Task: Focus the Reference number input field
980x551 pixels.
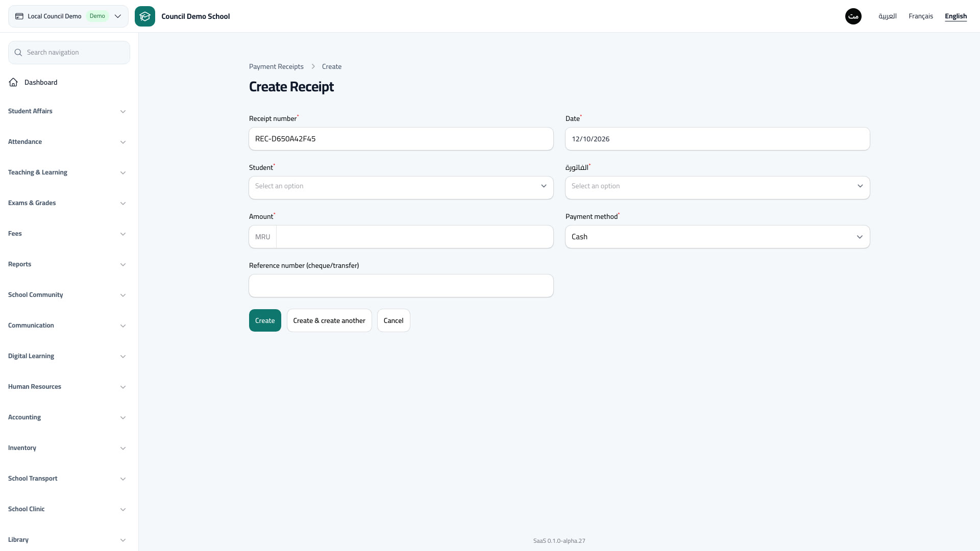Action: pyautogui.click(x=401, y=286)
